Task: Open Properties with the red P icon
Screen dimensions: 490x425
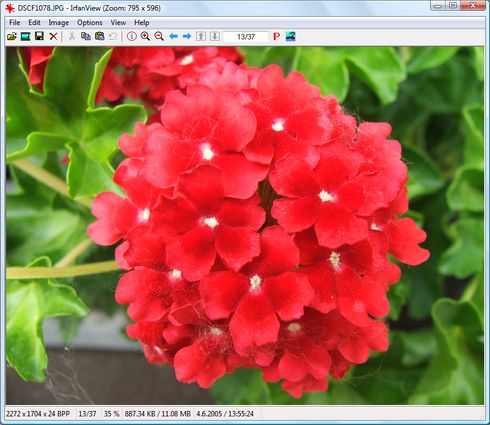Action: (276, 36)
